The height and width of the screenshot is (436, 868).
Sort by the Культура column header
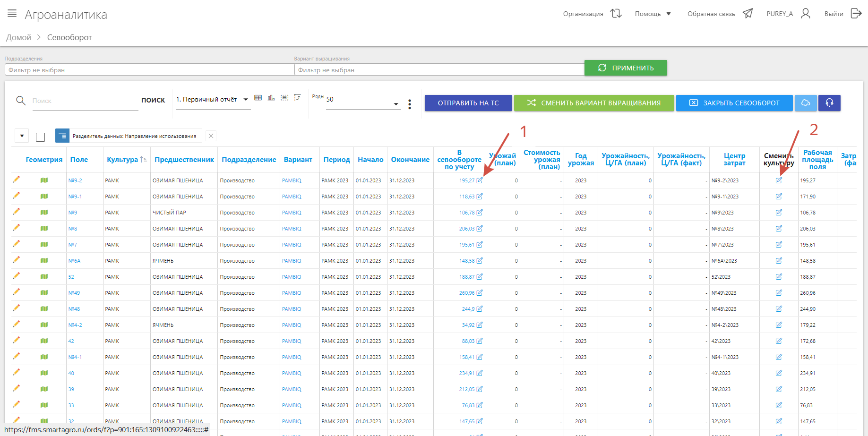tap(122, 160)
